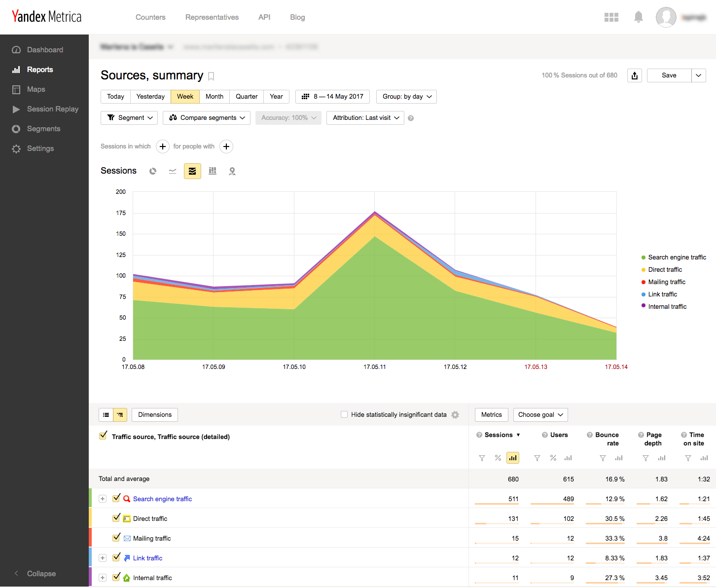Select the Sessions column bar chart icon
716x588 pixels.
click(513, 458)
